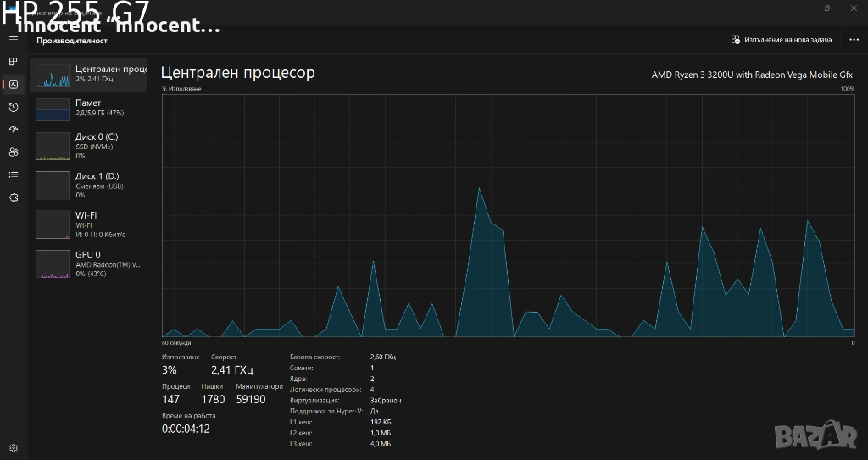Open the Users page icon
The width and height of the screenshot is (868, 460).
click(13, 152)
